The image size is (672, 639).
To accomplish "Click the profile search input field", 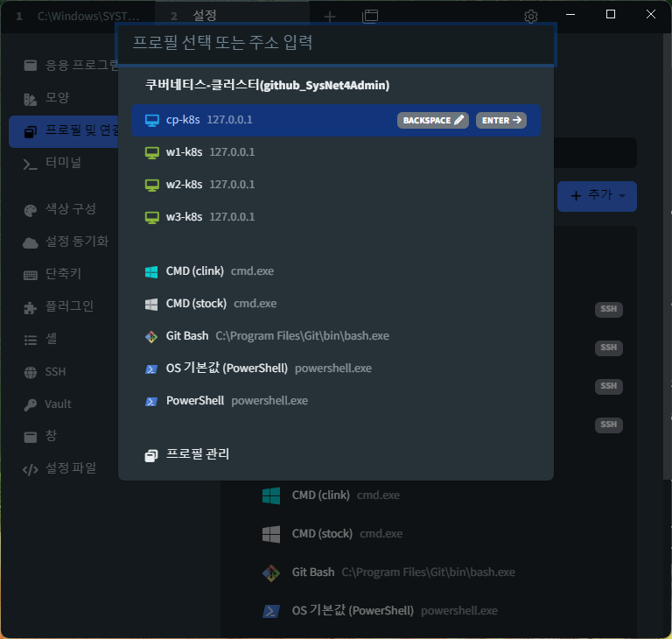I will 336,43.
